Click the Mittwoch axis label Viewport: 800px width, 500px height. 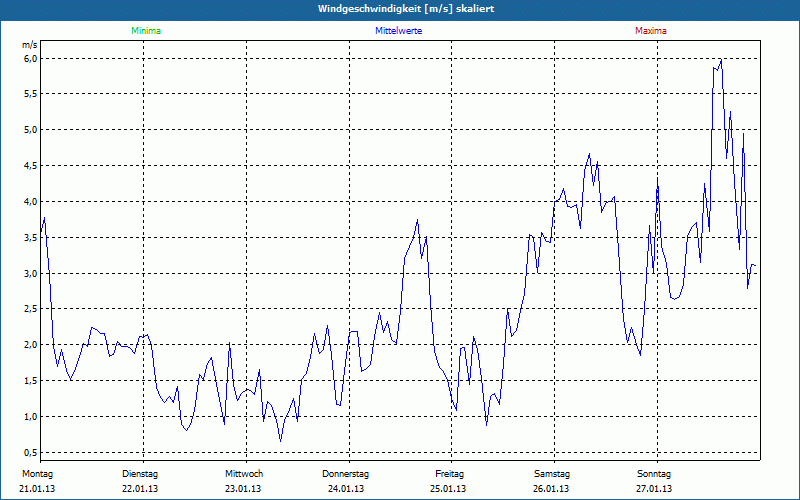click(x=244, y=474)
